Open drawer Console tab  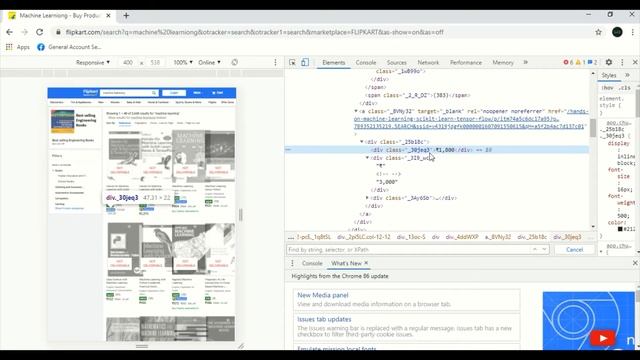click(x=312, y=263)
